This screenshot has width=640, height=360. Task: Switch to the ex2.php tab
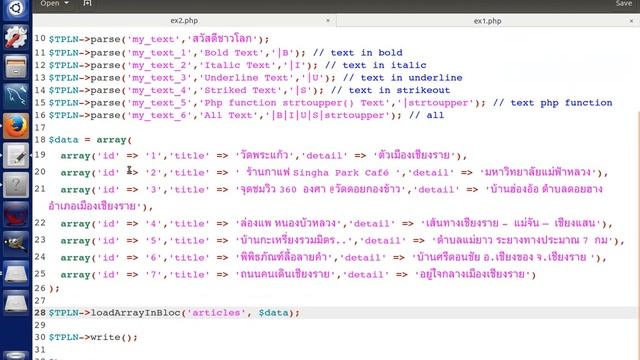pyautogui.click(x=184, y=20)
